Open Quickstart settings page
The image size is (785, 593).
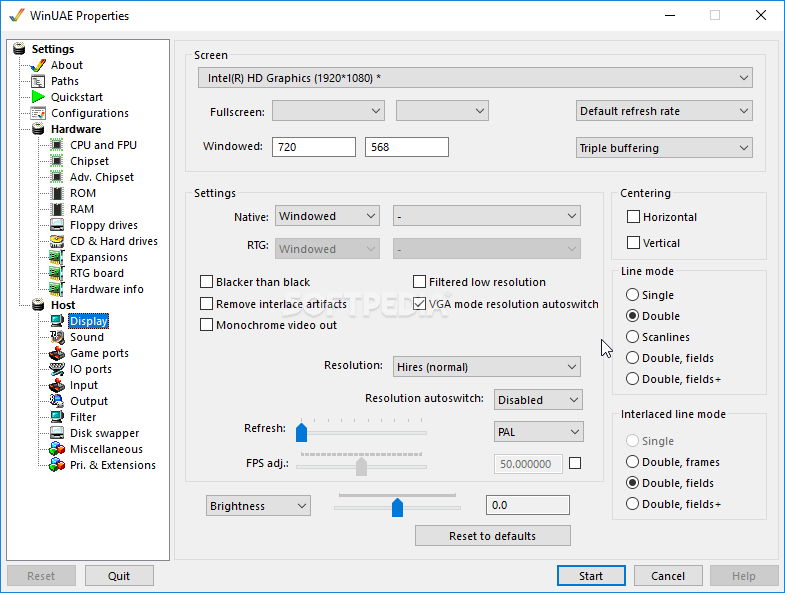click(77, 97)
